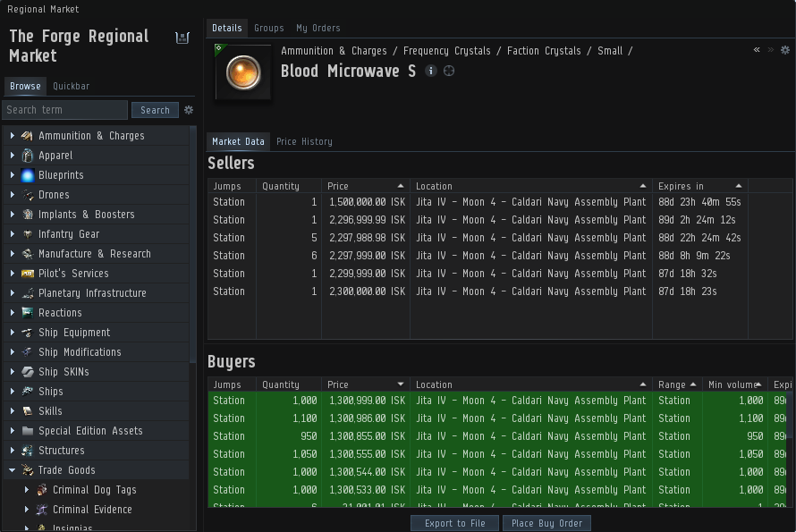
Task: Click the regional market icon beside the title
Action: tap(182, 38)
